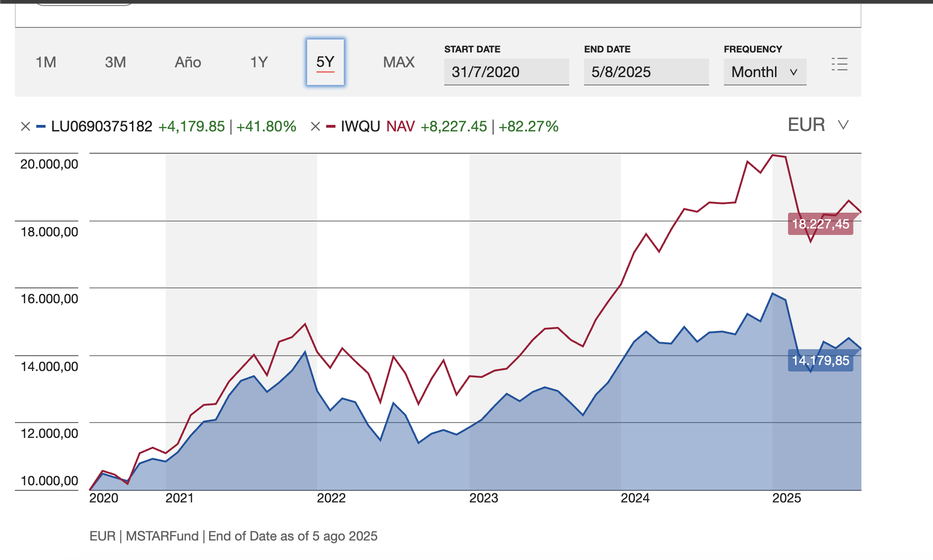Click the blue LU0690375182 legend color dash
933x560 pixels.
(x=41, y=126)
